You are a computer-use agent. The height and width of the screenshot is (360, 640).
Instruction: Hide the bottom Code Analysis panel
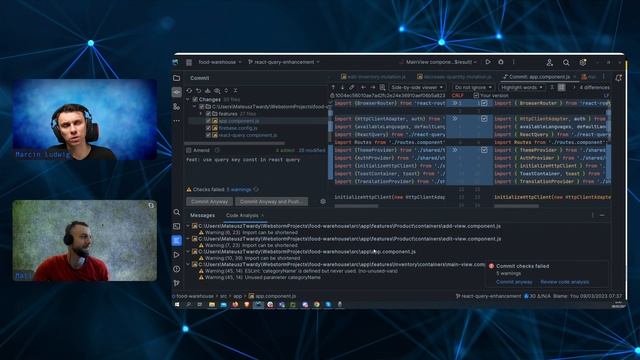(x=602, y=215)
